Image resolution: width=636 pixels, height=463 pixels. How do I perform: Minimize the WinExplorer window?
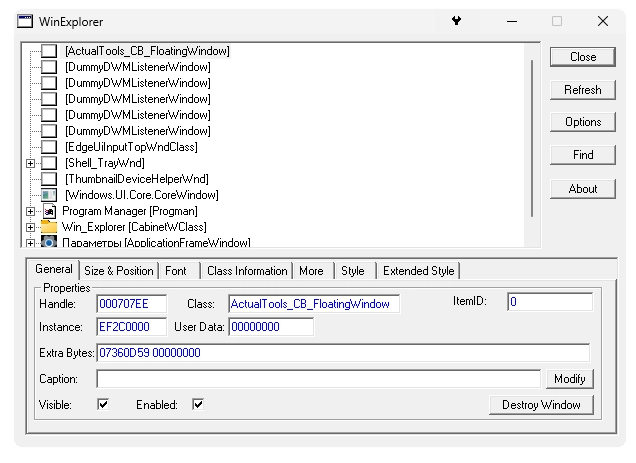point(512,21)
